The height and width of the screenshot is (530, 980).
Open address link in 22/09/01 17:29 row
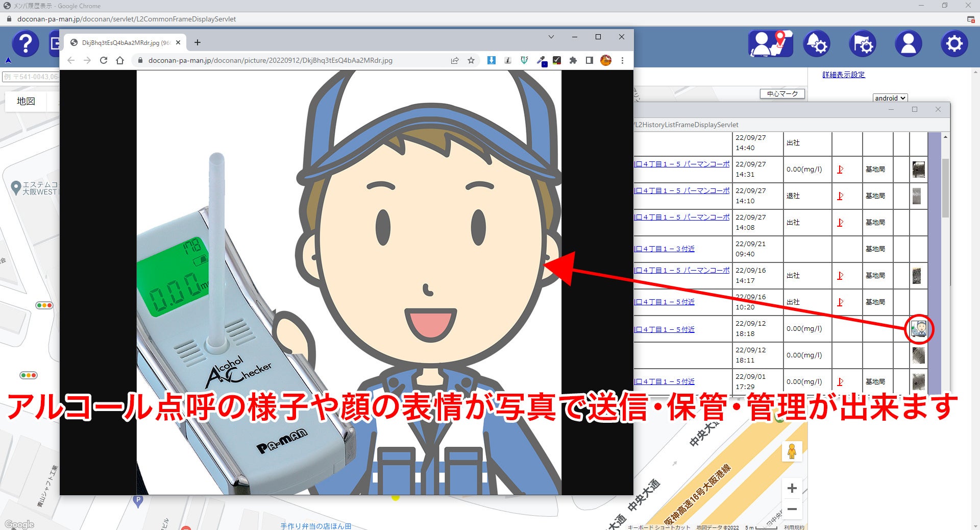[x=664, y=381]
